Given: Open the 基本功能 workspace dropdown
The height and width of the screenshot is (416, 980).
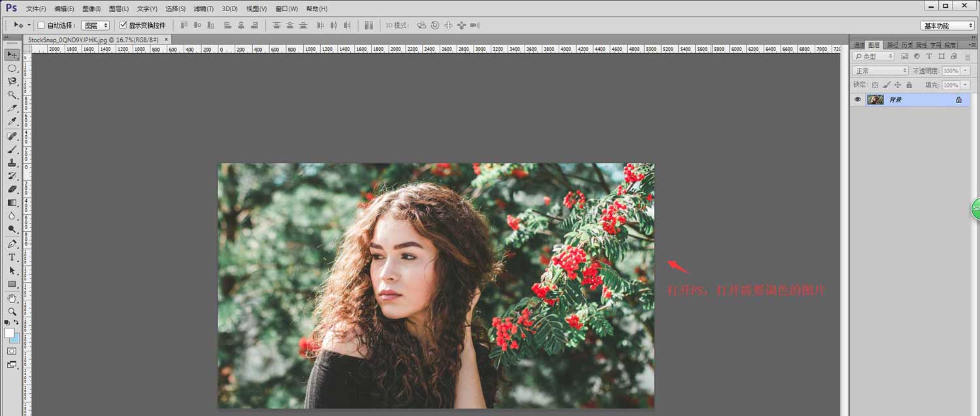Looking at the screenshot, I should (x=947, y=25).
